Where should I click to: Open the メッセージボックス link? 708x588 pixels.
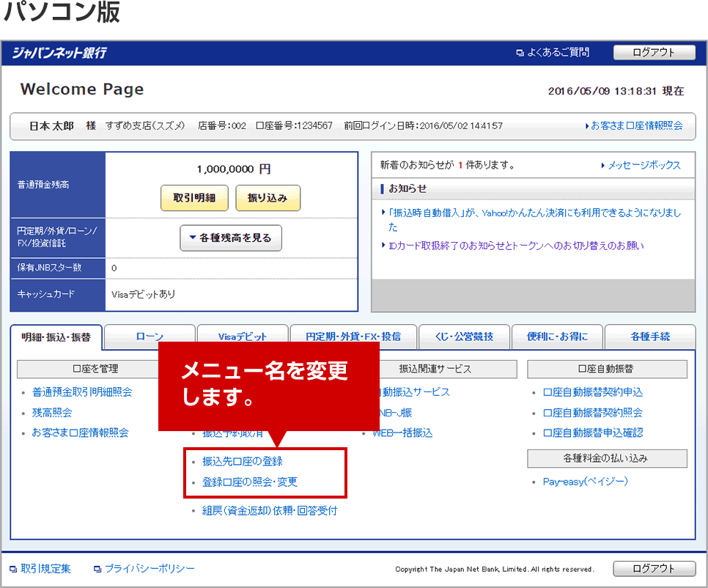tap(644, 165)
